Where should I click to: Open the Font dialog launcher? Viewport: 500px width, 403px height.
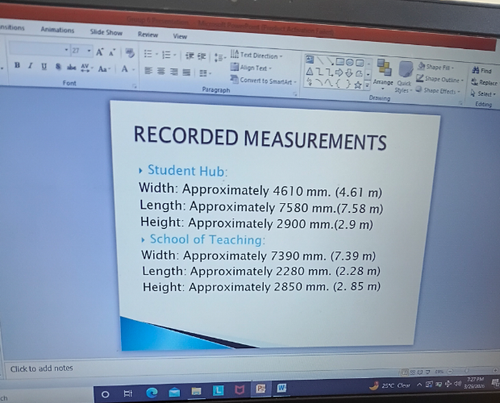tap(134, 86)
